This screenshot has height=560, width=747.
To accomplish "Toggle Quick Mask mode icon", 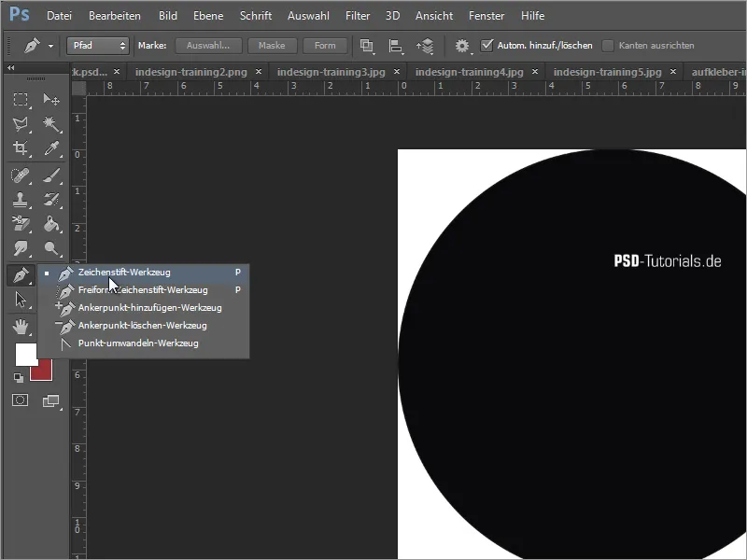I will pyautogui.click(x=20, y=400).
